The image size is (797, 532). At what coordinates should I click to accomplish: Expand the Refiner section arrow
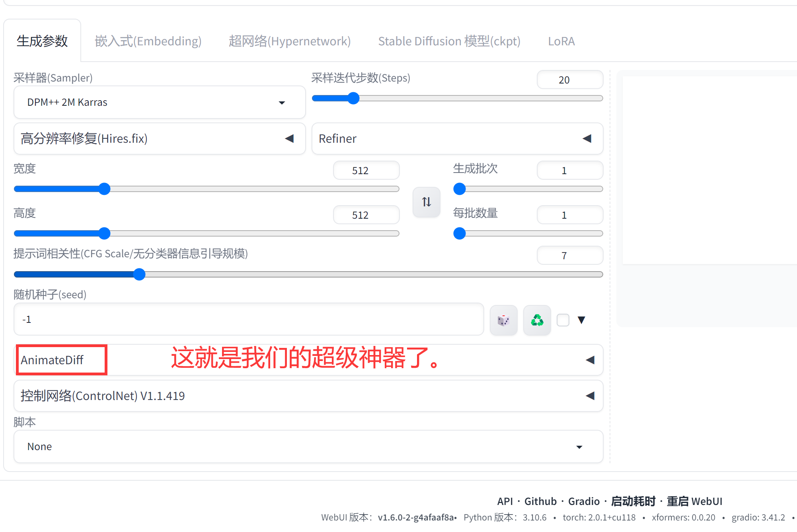(x=587, y=138)
